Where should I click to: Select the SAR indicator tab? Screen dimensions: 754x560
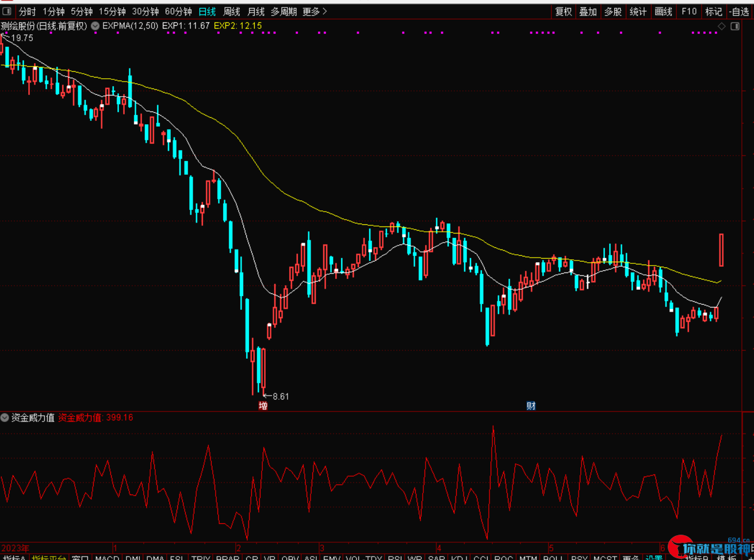tap(437, 558)
